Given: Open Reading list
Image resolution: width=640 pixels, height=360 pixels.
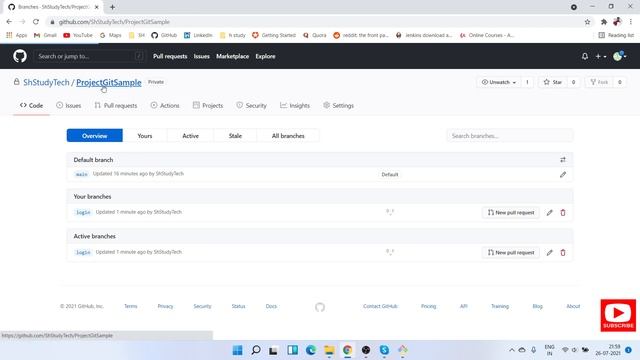Looking at the screenshot, I should click(x=616, y=35).
